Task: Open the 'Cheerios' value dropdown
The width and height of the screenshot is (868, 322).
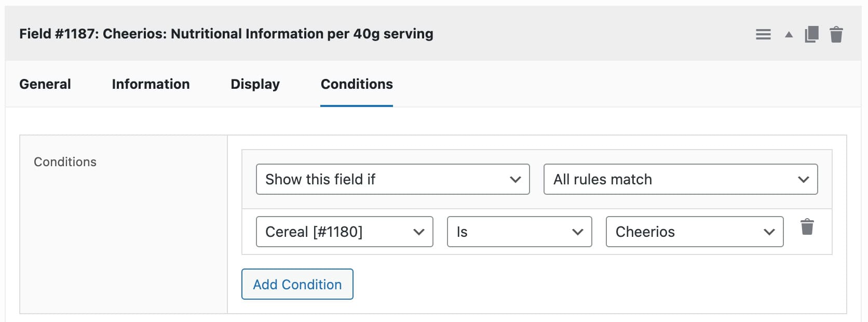Action: tap(695, 232)
